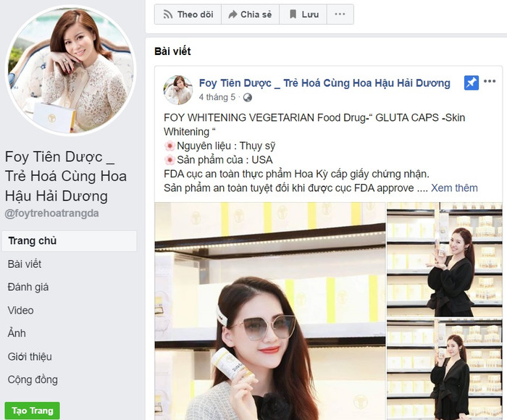The height and width of the screenshot is (420, 507).
Task: Click the post author avatar
Action: click(x=177, y=90)
